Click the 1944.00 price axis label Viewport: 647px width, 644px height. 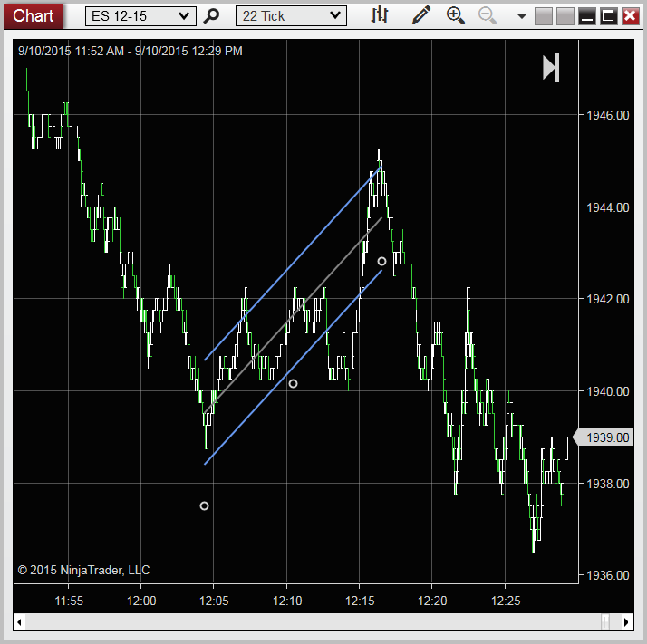[608, 207]
